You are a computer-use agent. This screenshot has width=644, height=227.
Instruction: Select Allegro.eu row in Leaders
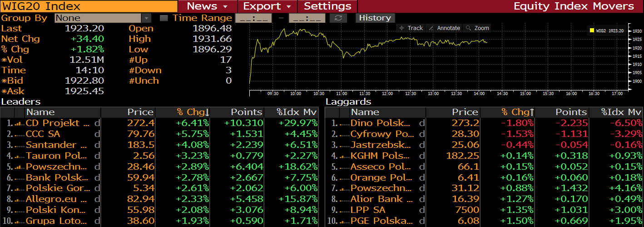click(159, 199)
